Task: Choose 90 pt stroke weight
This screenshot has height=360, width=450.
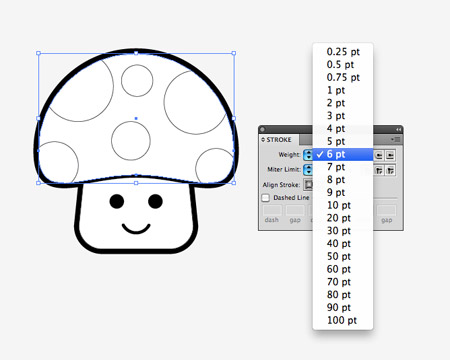Action: tap(343, 307)
